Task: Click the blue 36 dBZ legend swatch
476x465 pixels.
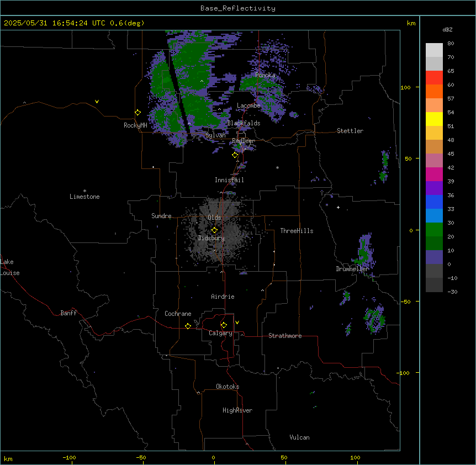Action: click(434, 202)
